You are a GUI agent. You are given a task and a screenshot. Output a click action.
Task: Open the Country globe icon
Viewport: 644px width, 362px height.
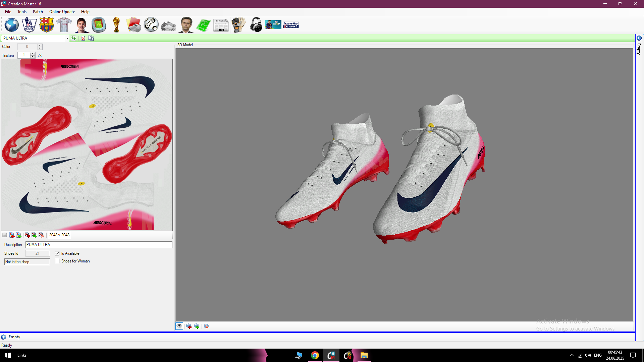click(11, 25)
